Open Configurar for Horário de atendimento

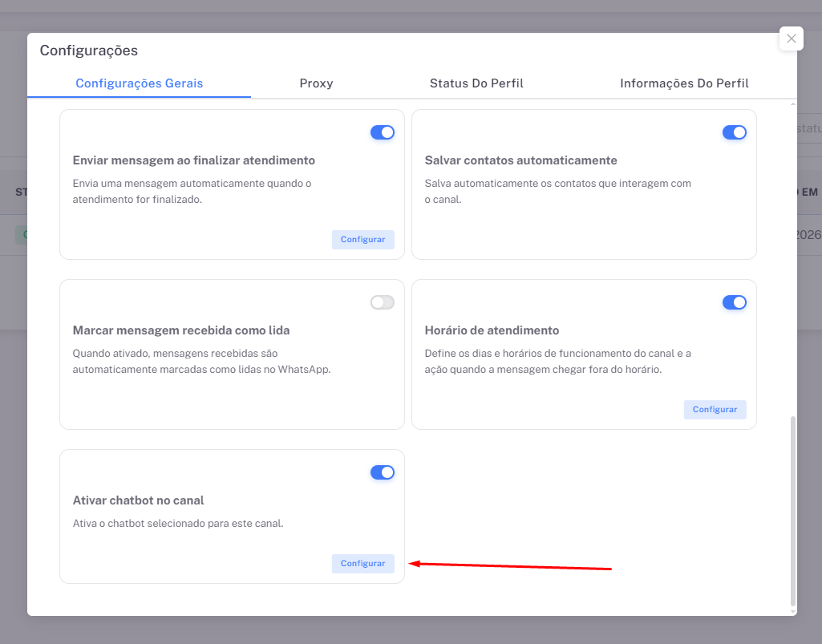coord(715,410)
